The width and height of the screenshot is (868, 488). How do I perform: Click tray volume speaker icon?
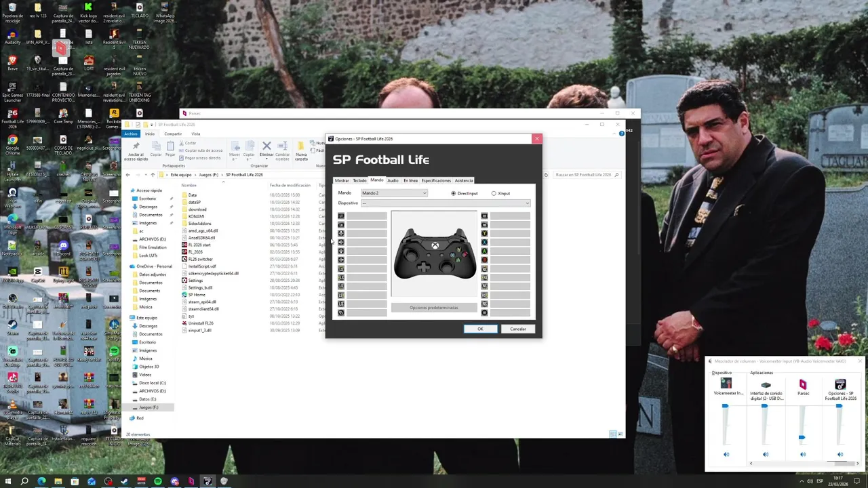809,481
